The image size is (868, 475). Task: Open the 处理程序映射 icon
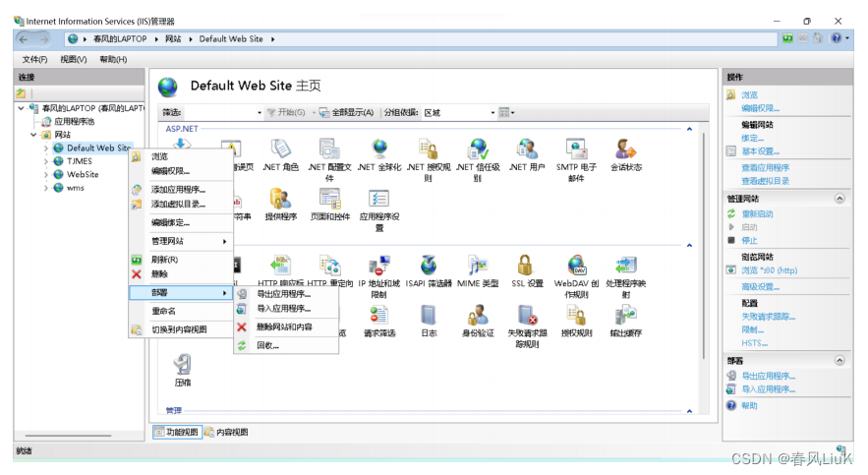[626, 276]
